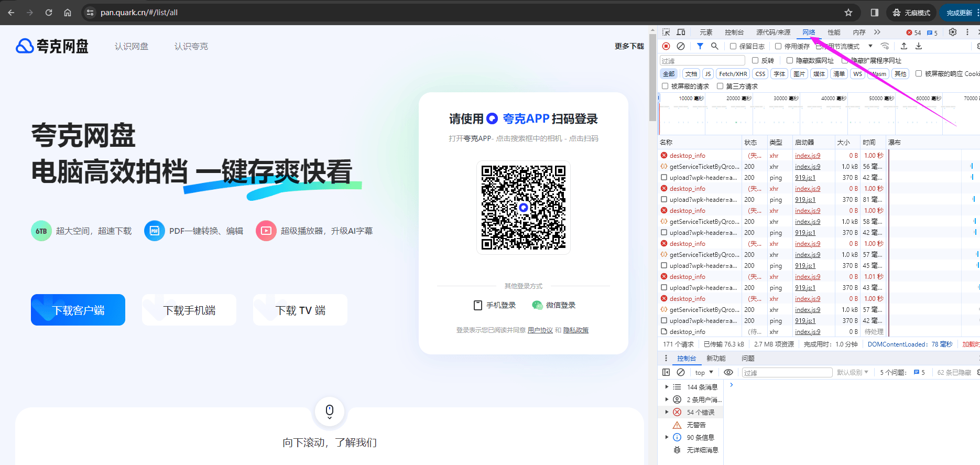Open the 默认级别 log level dropdown

[852, 373]
